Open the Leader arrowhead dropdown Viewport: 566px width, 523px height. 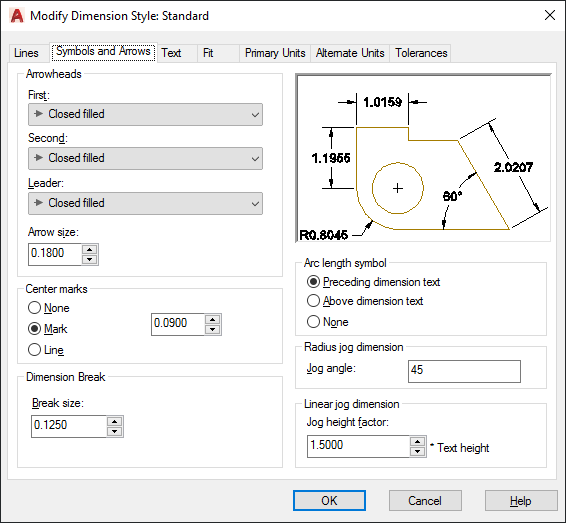145,203
